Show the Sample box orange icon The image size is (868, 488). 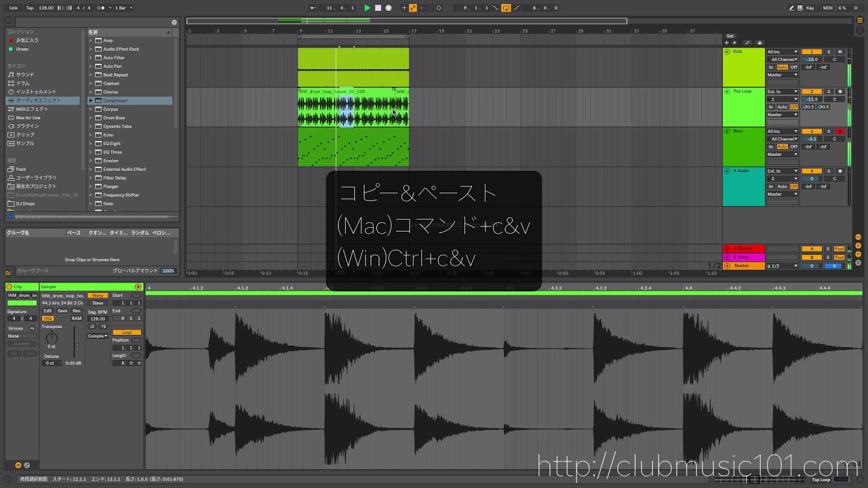[x=18, y=465]
